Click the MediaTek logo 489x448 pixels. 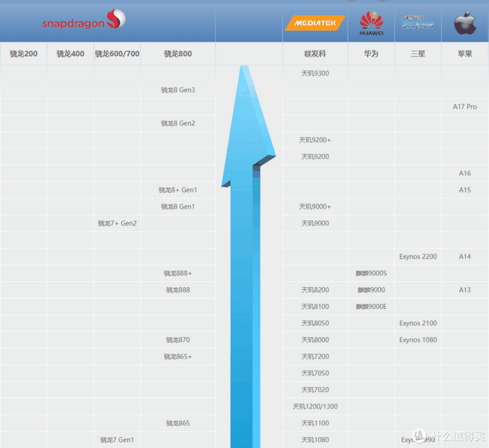point(315,22)
